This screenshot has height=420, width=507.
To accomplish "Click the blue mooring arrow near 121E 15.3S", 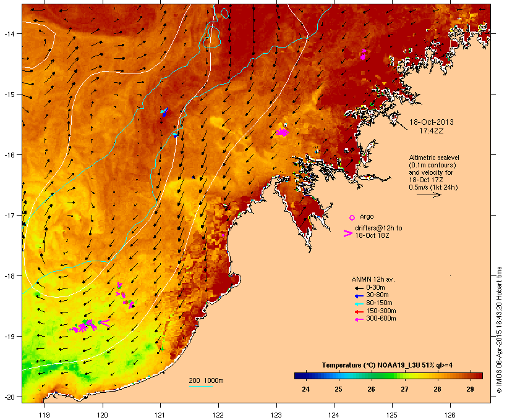I will pos(164,112).
